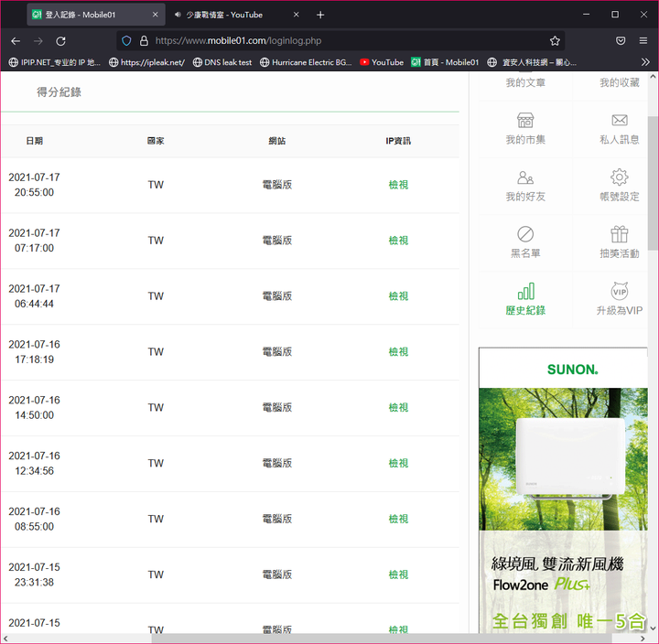Image resolution: width=659 pixels, height=644 pixels.
Task: Open the tracking protection shield icon
Action: point(126,41)
